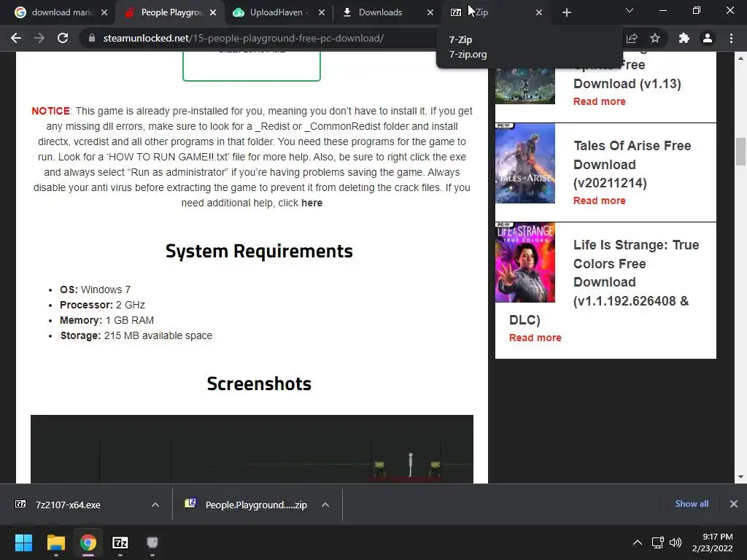Open File Explorer from the taskbar
Screen dimensions: 747x560
point(55,542)
